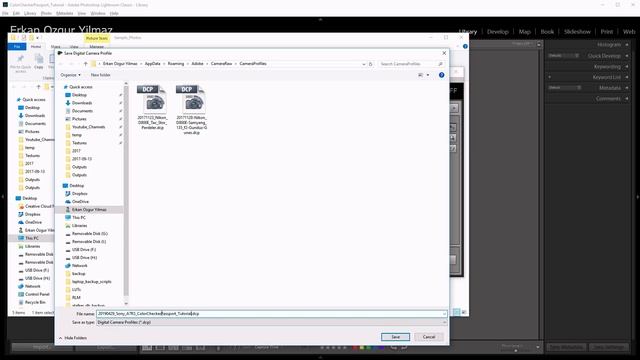The image size is (640, 360).
Task: Select OneDrive in Save dialog tree
Action: [80, 202]
